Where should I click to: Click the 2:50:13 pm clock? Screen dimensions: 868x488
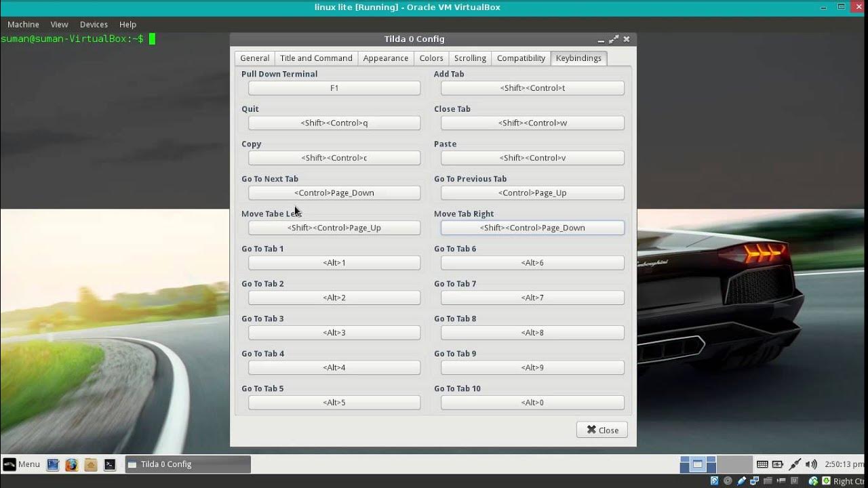tap(844, 464)
